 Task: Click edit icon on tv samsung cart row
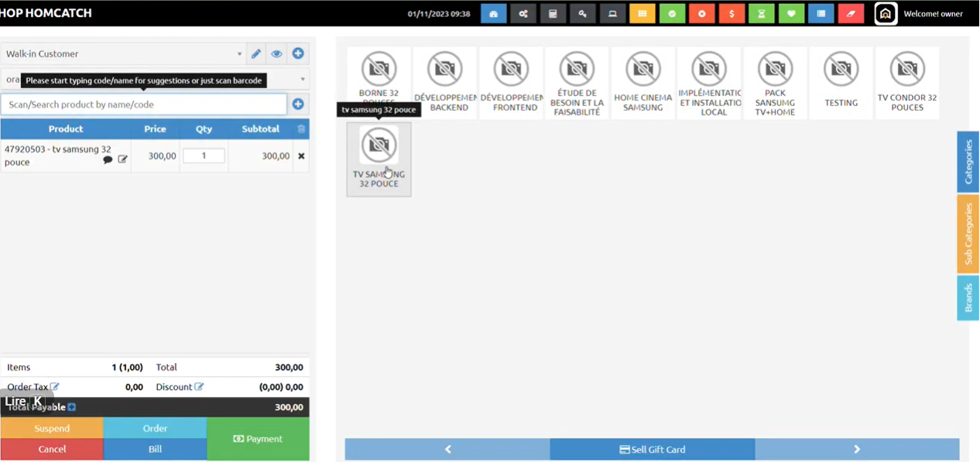tap(122, 159)
